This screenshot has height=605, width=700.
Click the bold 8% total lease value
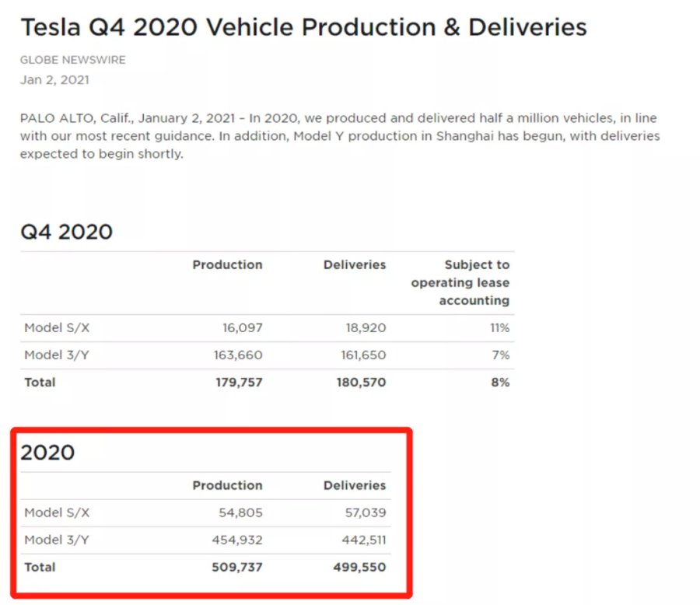coord(502,383)
